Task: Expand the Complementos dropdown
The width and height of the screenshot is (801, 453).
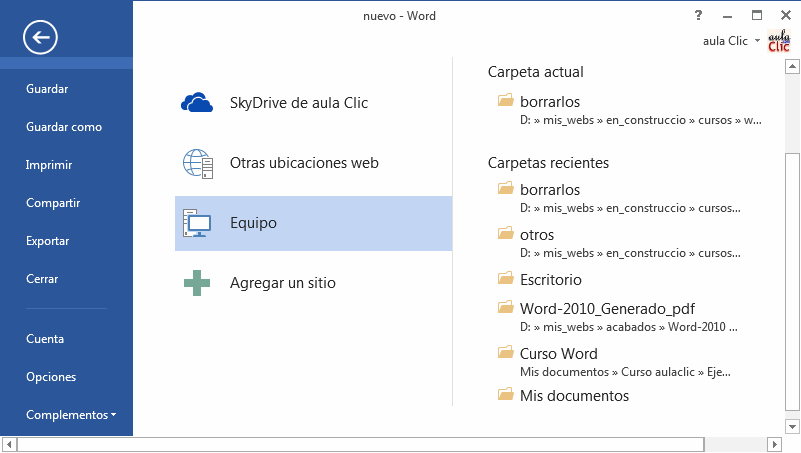Action: tap(70, 415)
